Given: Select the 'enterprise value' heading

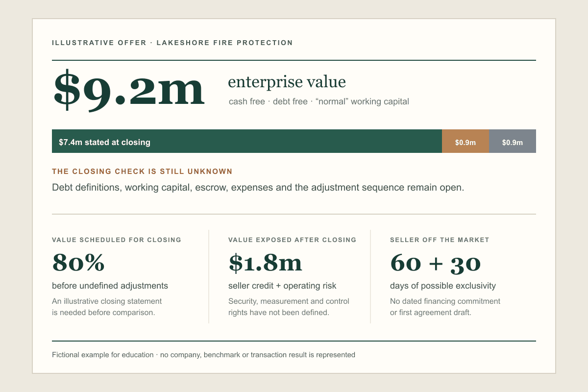Looking at the screenshot, I should (x=287, y=82).
